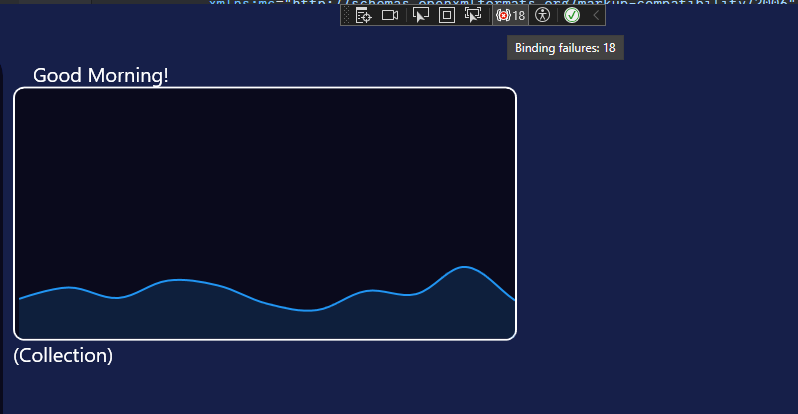Click the video camera icon in debug toolbar
This screenshot has height=414, width=798.
pos(390,15)
